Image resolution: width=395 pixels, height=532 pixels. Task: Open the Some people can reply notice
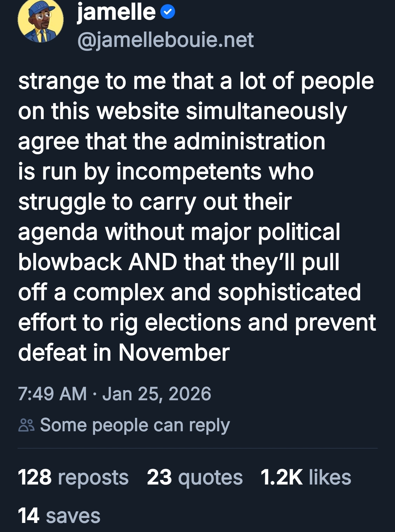point(135,425)
